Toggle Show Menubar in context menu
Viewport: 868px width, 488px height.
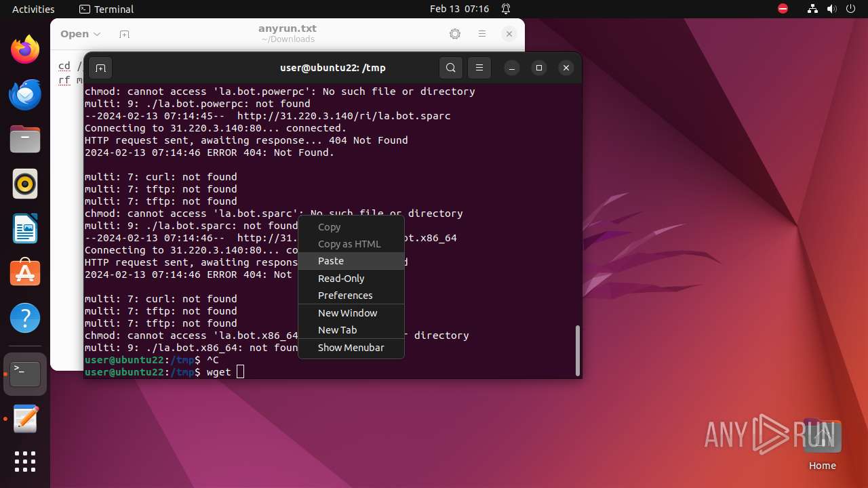pyautogui.click(x=351, y=348)
